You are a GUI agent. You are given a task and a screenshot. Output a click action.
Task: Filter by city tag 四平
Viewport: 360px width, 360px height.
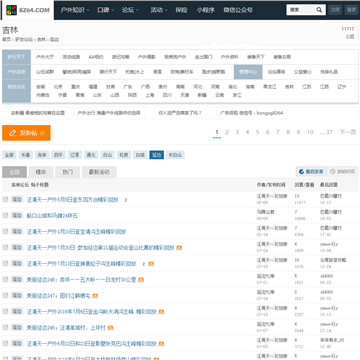point(58,155)
